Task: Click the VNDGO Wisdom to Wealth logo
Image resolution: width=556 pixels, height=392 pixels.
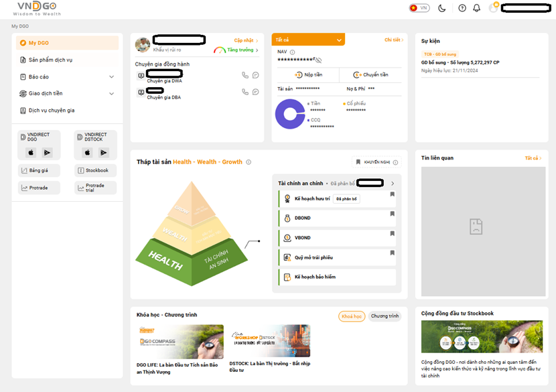Action: pos(38,9)
